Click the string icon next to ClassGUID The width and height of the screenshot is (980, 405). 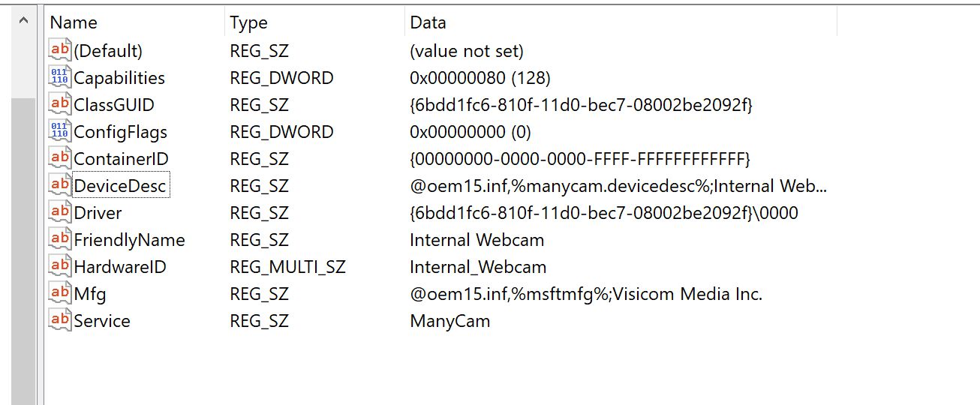59,105
